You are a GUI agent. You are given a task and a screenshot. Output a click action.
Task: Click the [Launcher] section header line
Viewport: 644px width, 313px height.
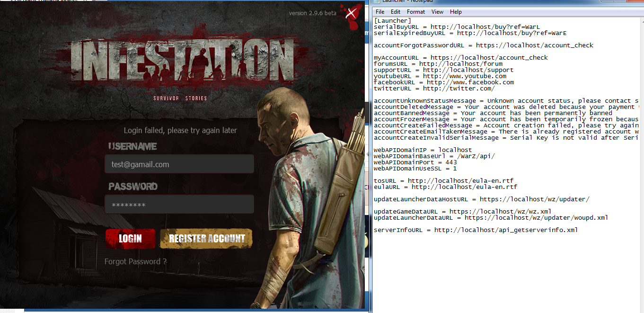click(x=392, y=21)
